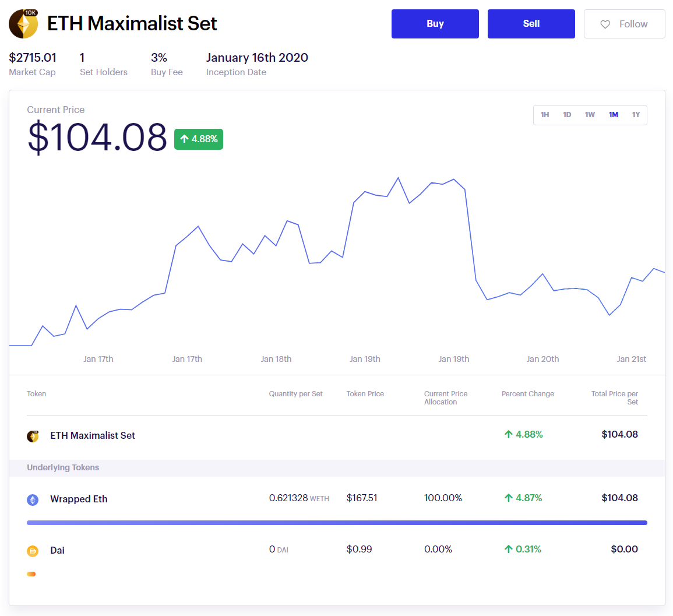Click the ETH Maximalist Set logo icon at top
This screenshot has height=616, width=673.
click(23, 24)
